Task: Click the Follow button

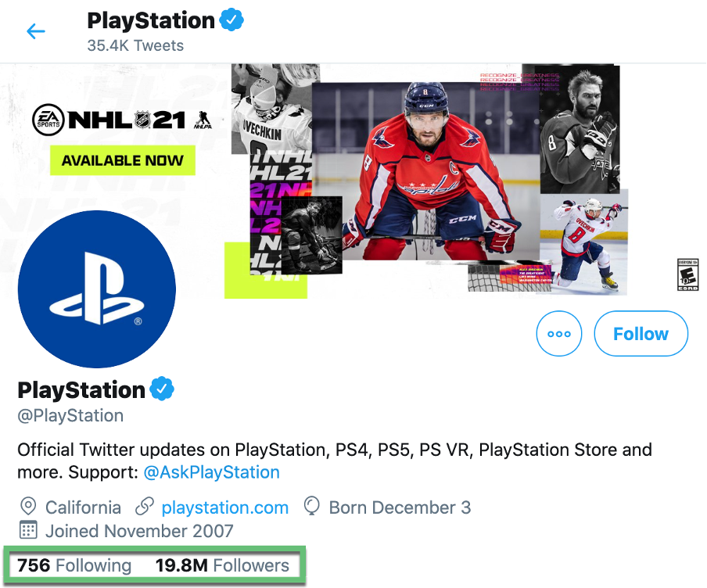Action: coord(641,334)
